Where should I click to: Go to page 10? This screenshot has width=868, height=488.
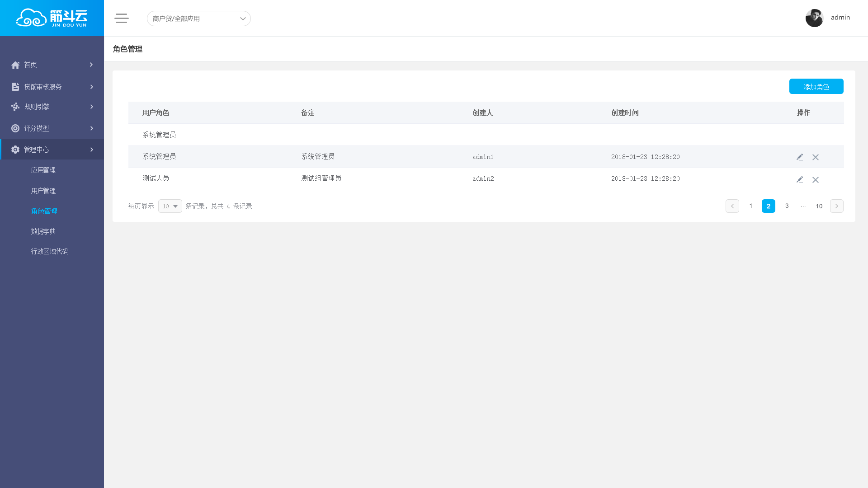coord(819,206)
